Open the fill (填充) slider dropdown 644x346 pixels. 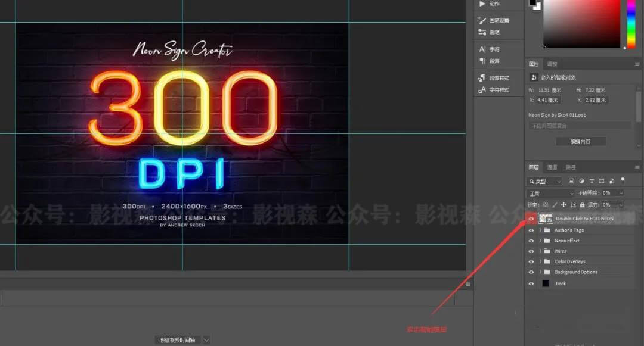click(x=621, y=205)
